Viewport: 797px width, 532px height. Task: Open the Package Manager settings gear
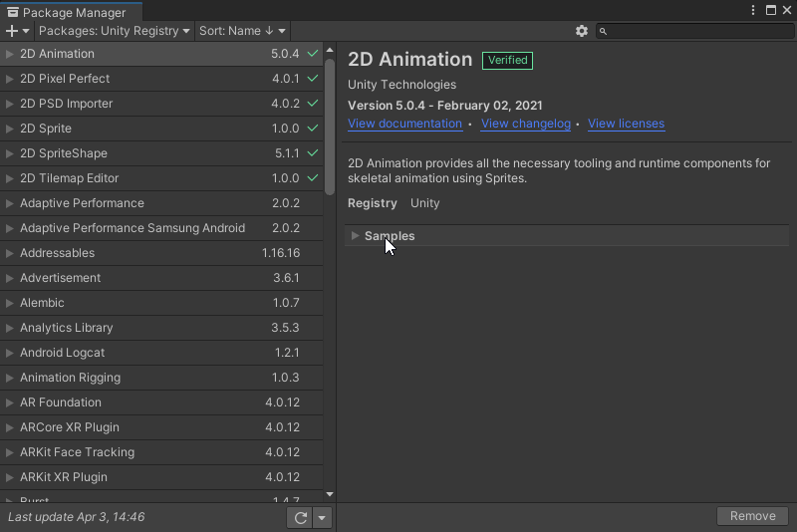[582, 31]
